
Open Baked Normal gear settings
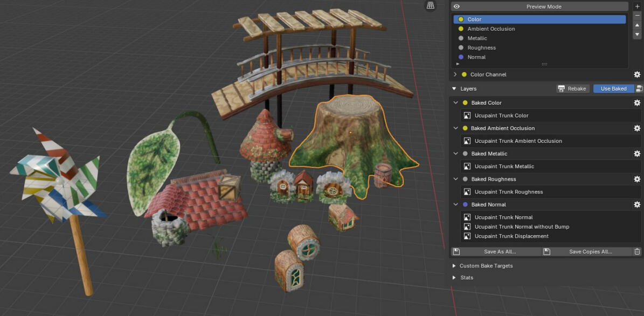(637, 205)
